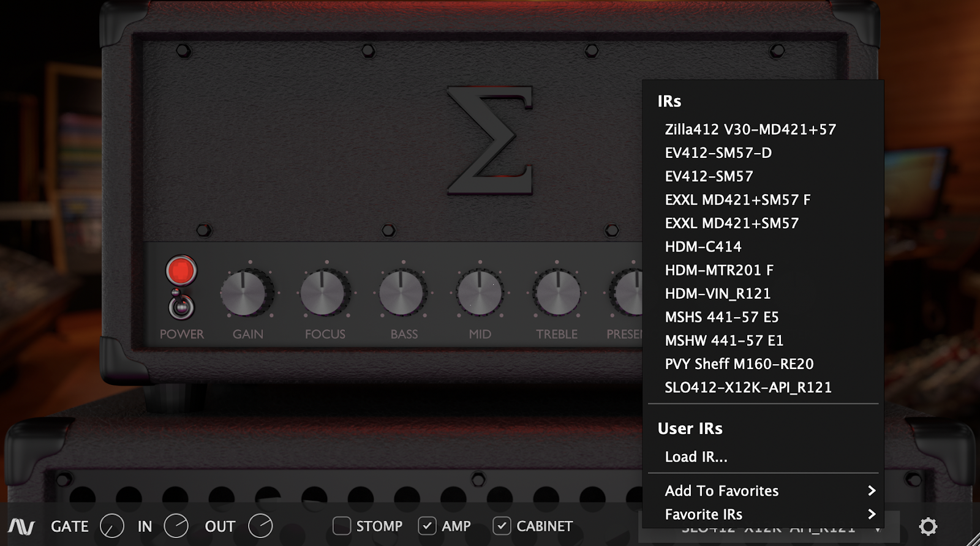Click the Audio Assault logo icon
This screenshot has width=980, height=546.
(22, 526)
